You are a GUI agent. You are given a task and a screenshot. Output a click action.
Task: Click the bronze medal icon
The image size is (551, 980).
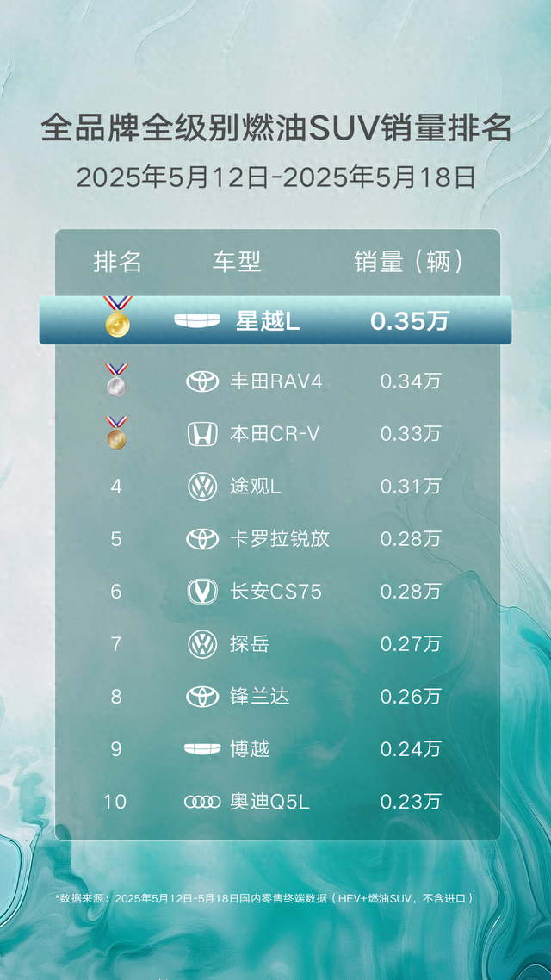pyautogui.click(x=116, y=432)
